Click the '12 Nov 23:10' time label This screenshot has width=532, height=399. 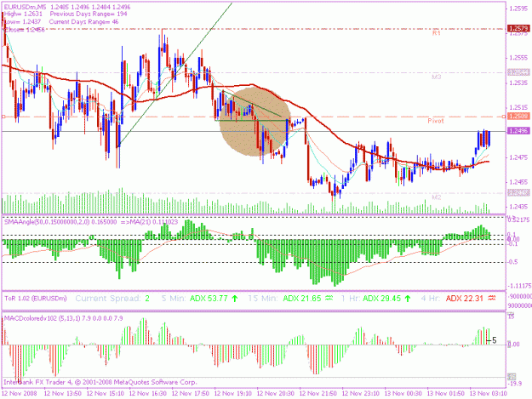coord(360,394)
